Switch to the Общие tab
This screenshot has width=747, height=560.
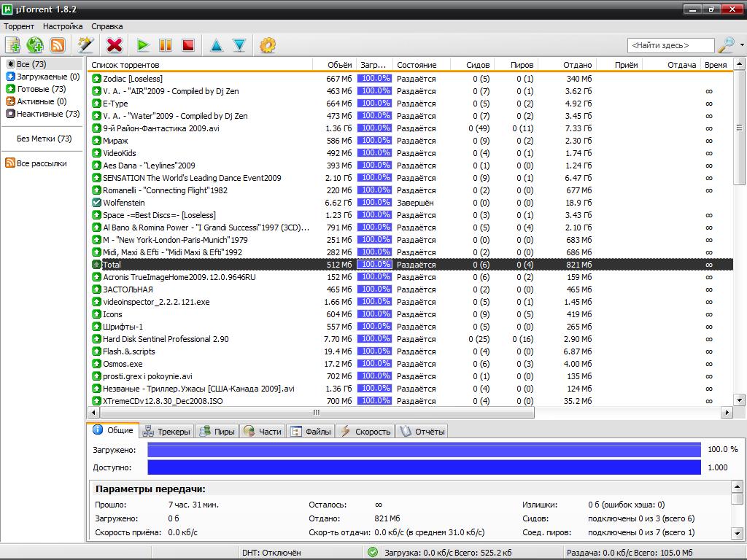pos(113,430)
